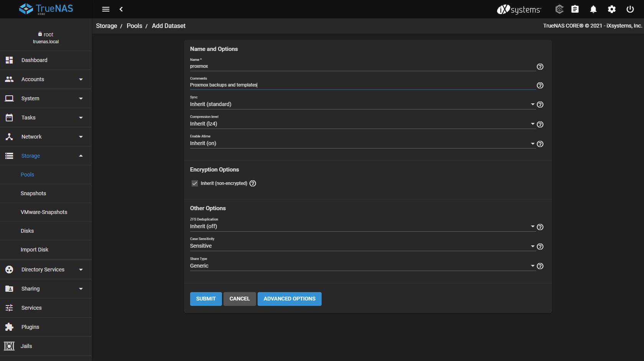Click the Plugins puzzle icon
The width and height of the screenshot is (644, 361).
point(9,327)
